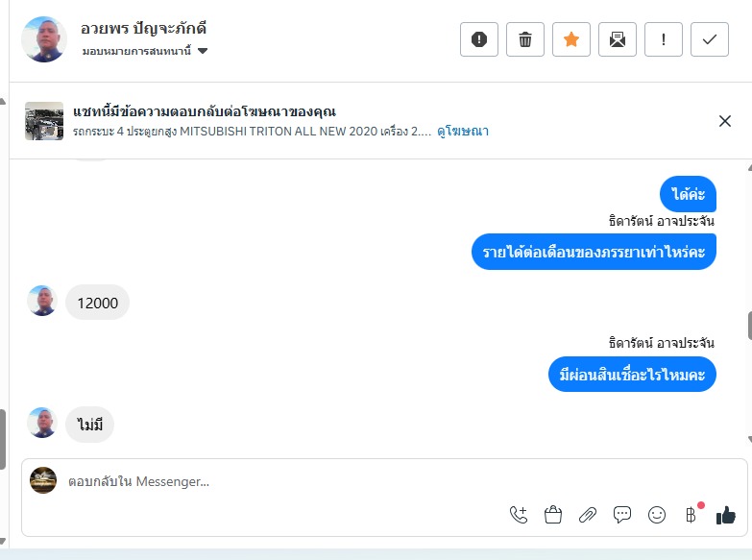The image size is (752, 560).
Task: Click the chat scrollbar handle on right
Action: tap(749, 326)
